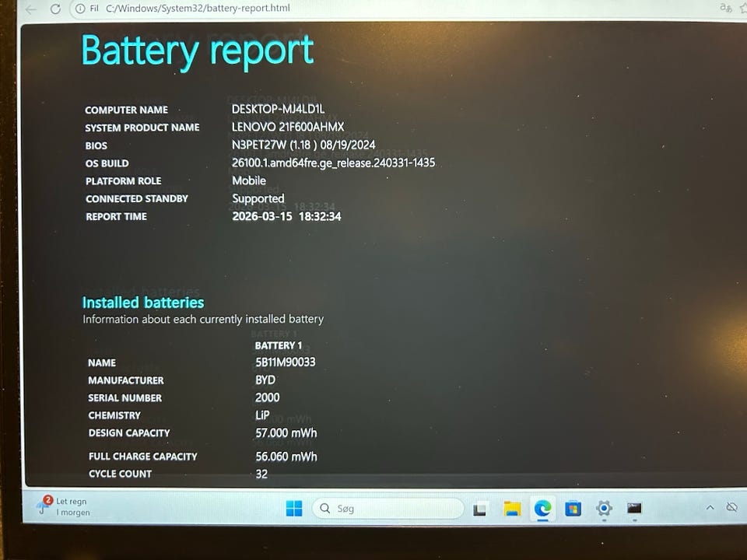Open Task View from the taskbar

click(x=480, y=509)
